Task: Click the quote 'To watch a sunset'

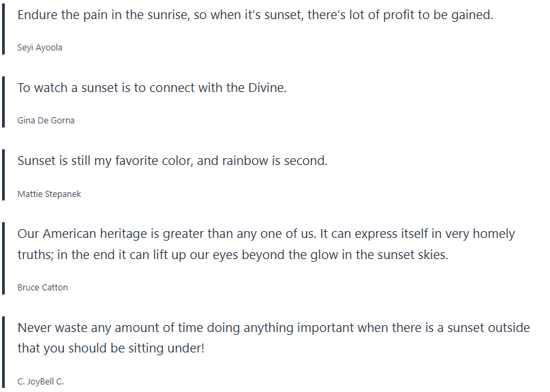Action: pos(152,88)
